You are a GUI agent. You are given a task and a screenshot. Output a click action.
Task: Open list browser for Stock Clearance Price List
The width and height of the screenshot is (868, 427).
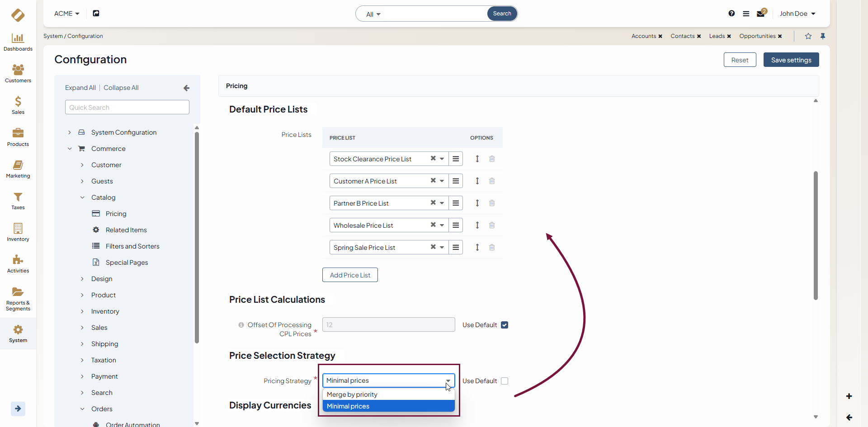click(x=456, y=159)
